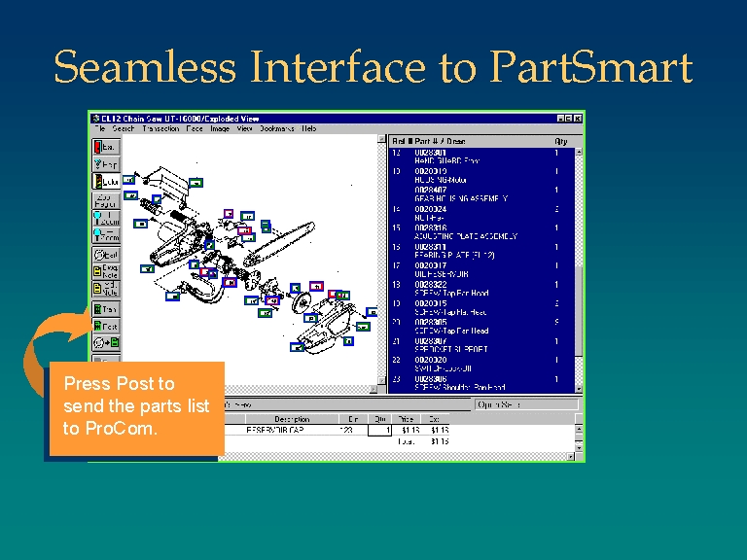The image size is (747, 560).
Task: Click diagram pane horizontal scrollbar right arrow
Action: pos(373,389)
